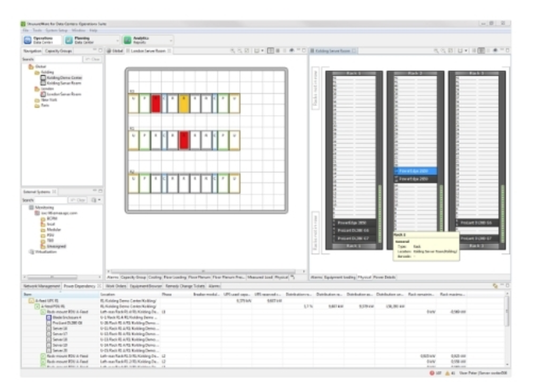This screenshot has width=533, height=392.
Task: Open the Equipment loading tab in Kolding
Action: pos(340,277)
